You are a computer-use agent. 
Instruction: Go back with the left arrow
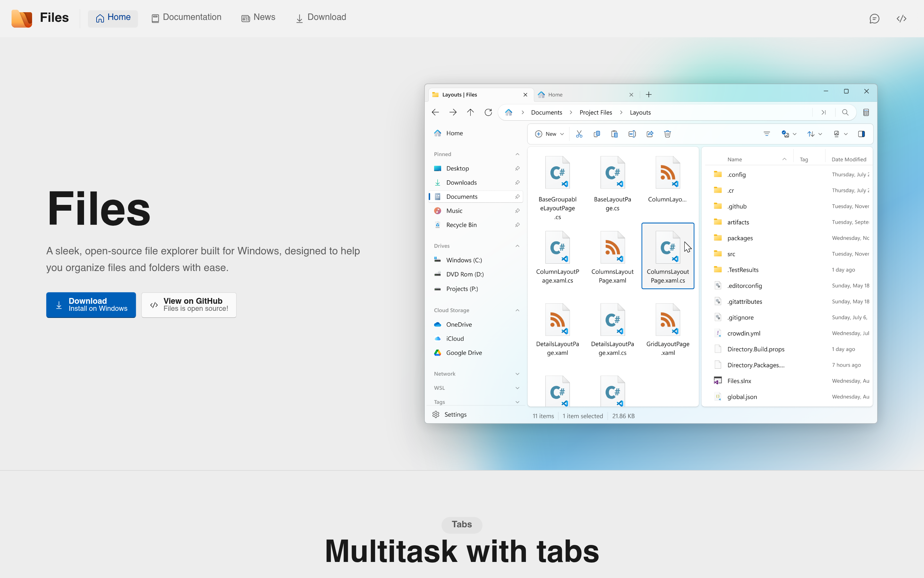(435, 112)
